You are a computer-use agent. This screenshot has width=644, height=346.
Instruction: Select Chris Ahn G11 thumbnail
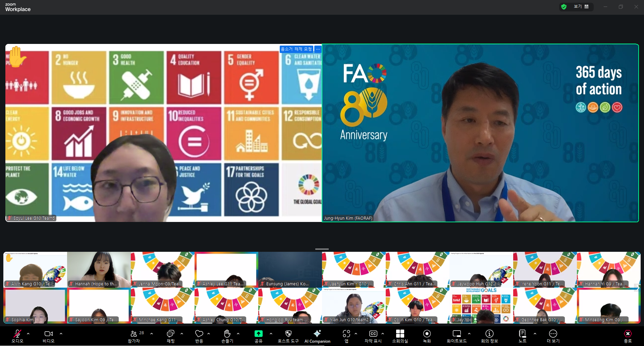pyautogui.click(x=418, y=270)
